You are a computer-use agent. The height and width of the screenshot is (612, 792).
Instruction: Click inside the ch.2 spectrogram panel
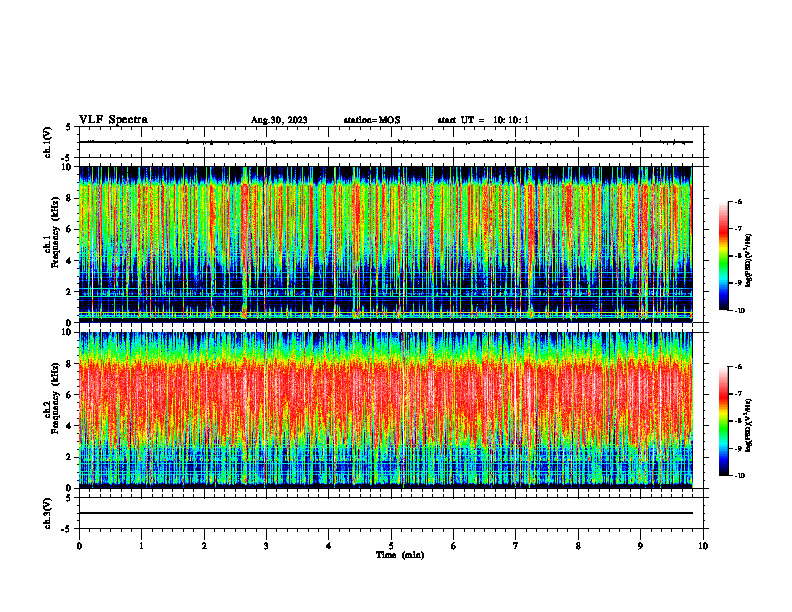[386, 410]
